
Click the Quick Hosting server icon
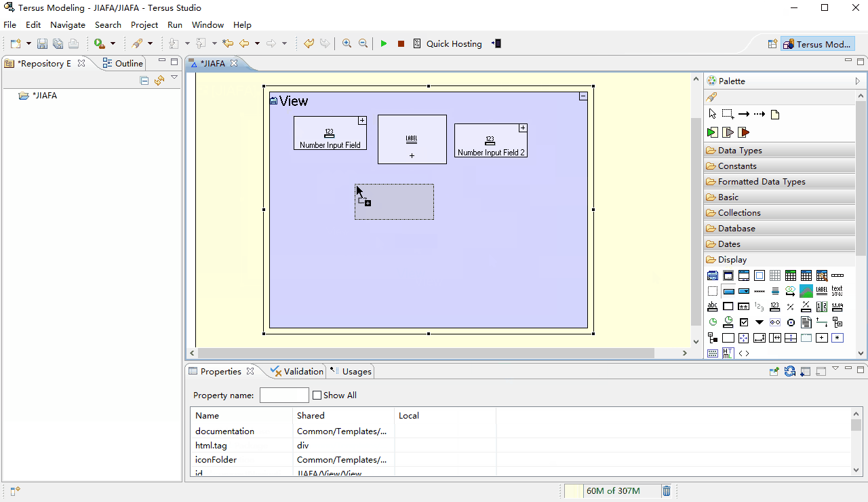pos(417,43)
